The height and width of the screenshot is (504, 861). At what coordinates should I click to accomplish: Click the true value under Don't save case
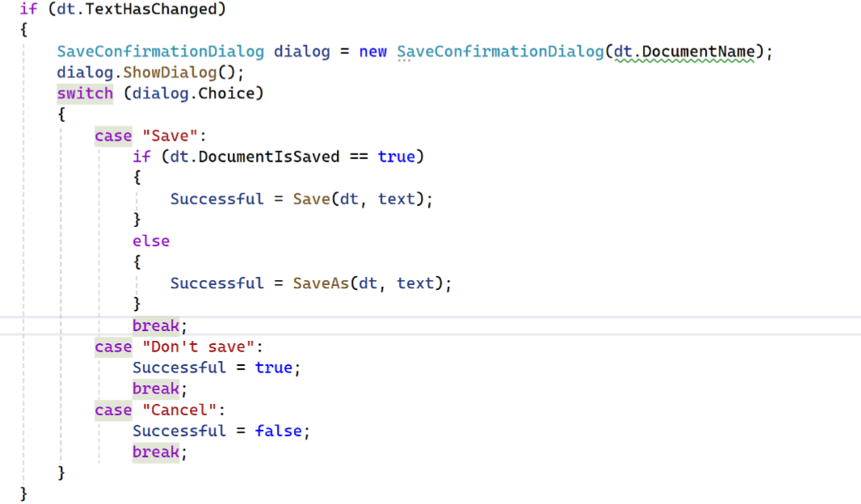pyautogui.click(x=274, y=367)
